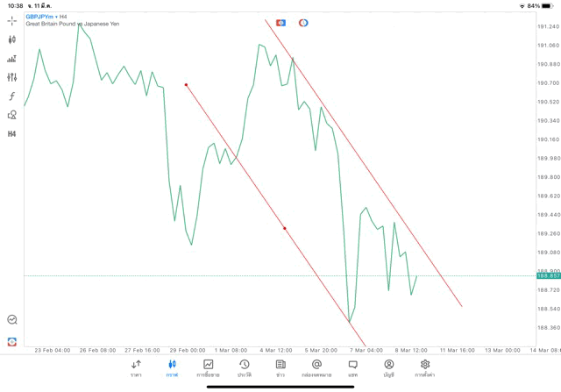Activate the crosshair cursor tool
561x392 pixels.
pos(12,19)
